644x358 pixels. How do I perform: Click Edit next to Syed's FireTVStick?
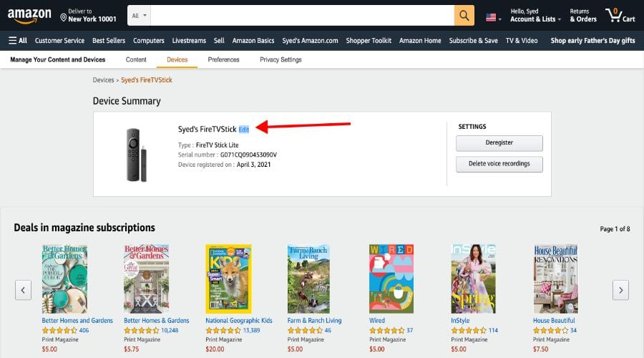pyautogui.click(x=244, y=130)
